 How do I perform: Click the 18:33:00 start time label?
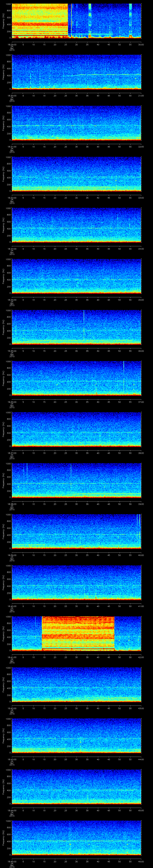click(x=12, y=249)
